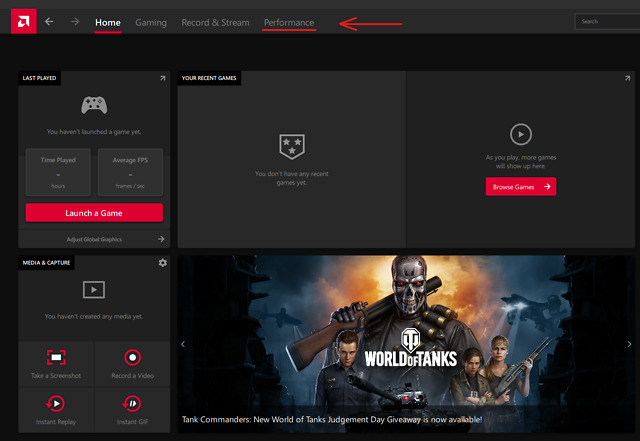The height and width of the screenshot is (441, 640).
Task: Show next banner slide
Action: coord(628,344)
